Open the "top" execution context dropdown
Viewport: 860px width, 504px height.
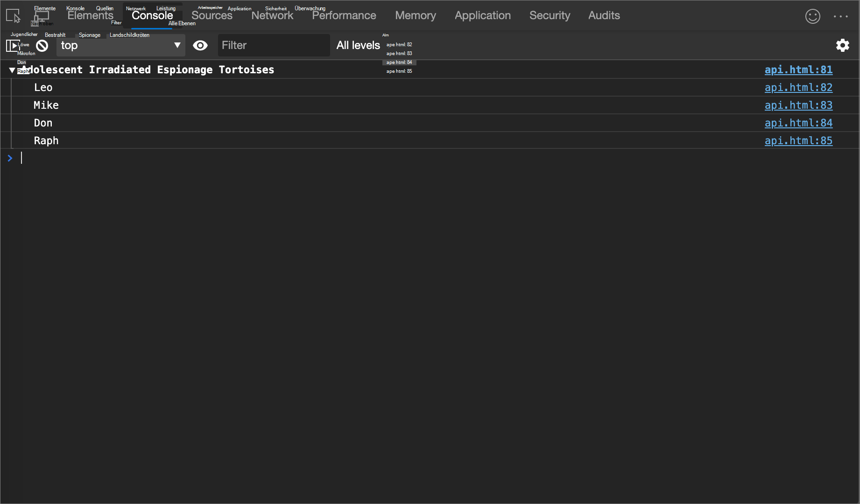[x=120, y=45]
